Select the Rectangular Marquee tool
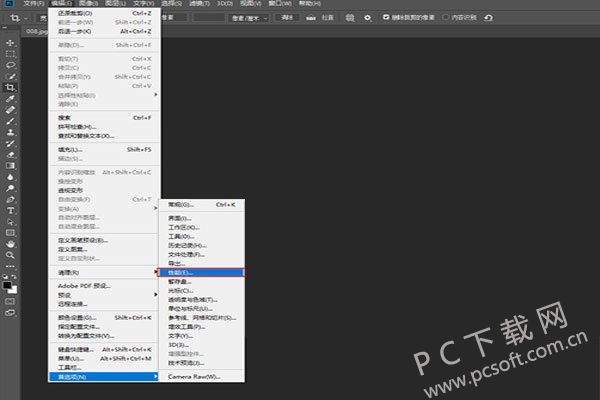 (x=10, y=54)
